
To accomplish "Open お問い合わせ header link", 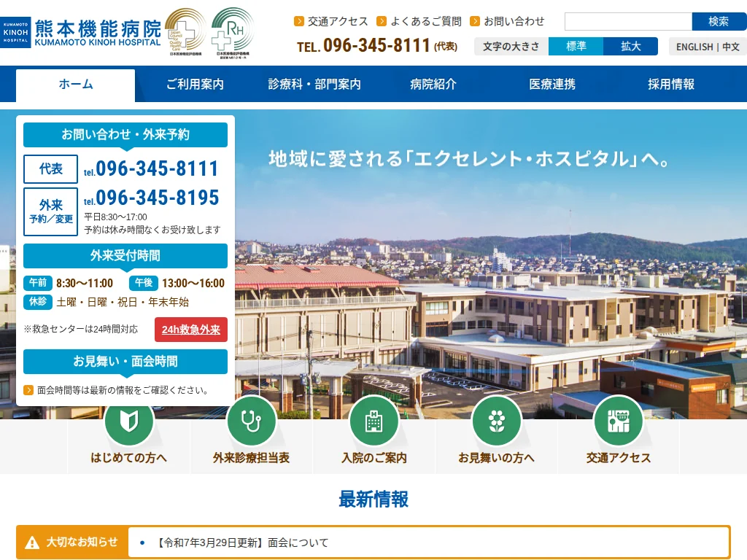I will (514, 21).
